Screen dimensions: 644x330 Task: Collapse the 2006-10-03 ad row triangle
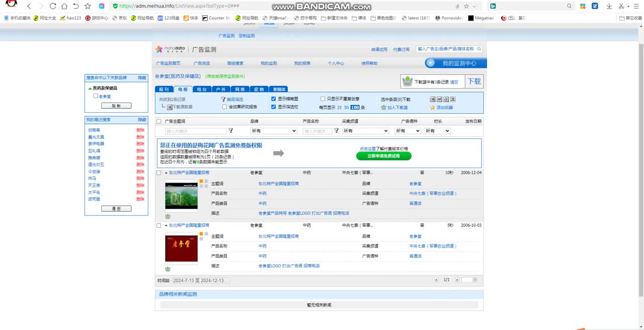166,225
